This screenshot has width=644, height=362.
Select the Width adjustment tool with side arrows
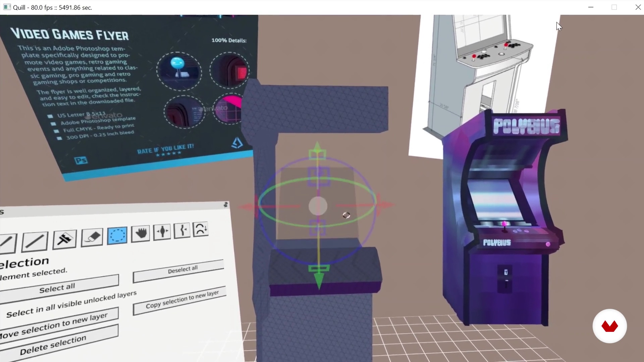pos(162,232)
